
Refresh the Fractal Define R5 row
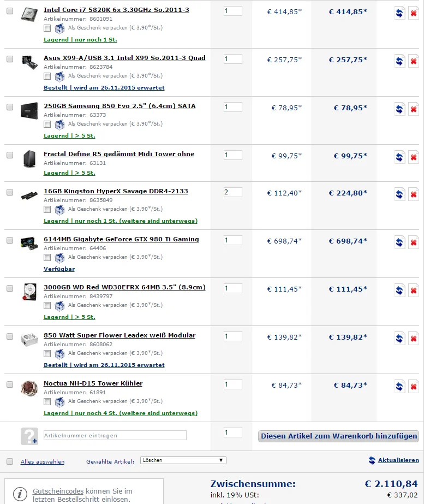point(399,157)
